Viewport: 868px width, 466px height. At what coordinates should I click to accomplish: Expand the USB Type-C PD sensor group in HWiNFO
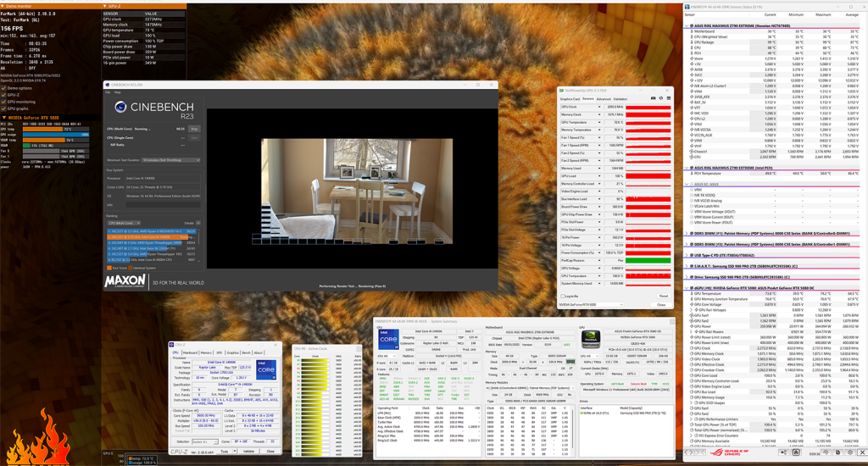(x=687, y=255)
